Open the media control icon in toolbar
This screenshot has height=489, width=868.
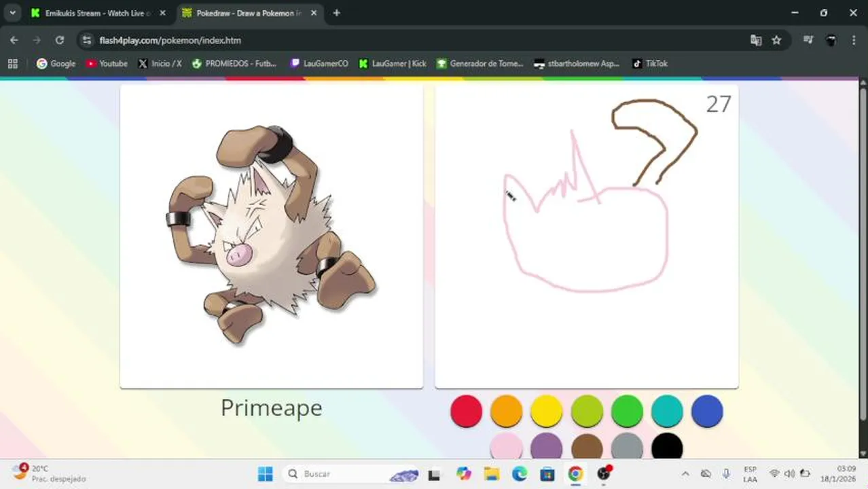coord(808,40)
